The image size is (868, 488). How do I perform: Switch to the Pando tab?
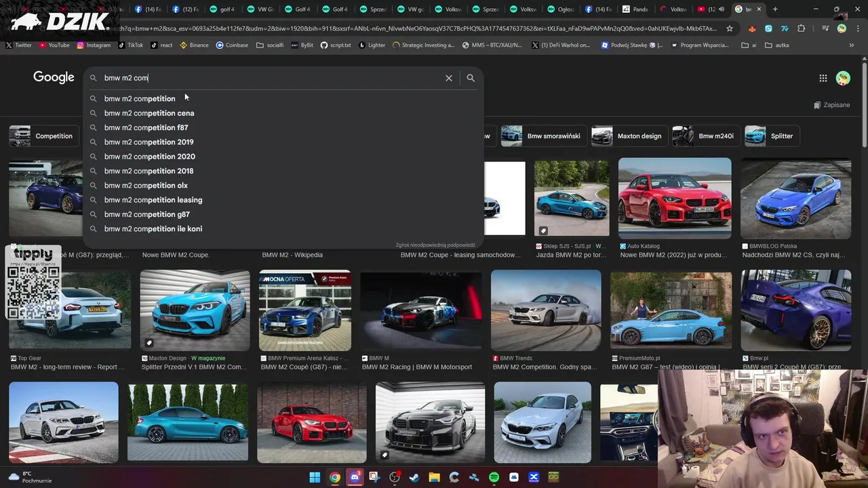pyautogui.click(x=635, y=9)
